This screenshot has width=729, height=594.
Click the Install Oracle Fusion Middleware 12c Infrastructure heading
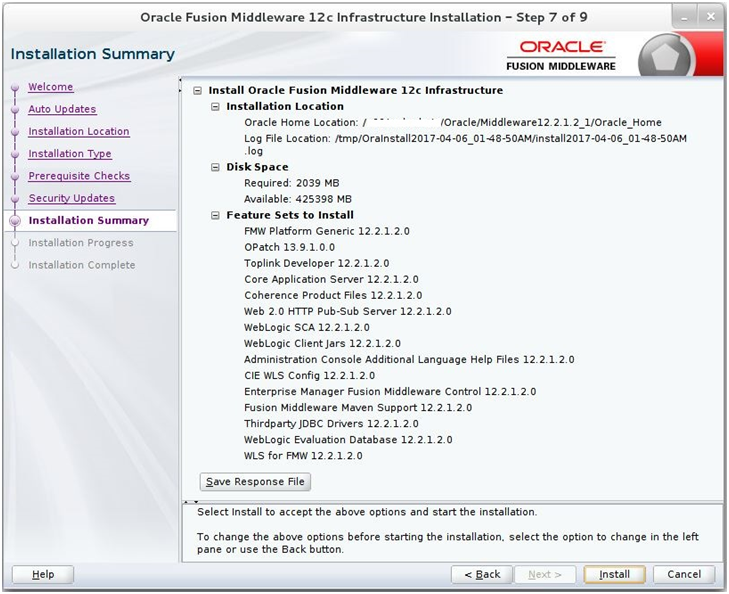[x=356, y=91]
